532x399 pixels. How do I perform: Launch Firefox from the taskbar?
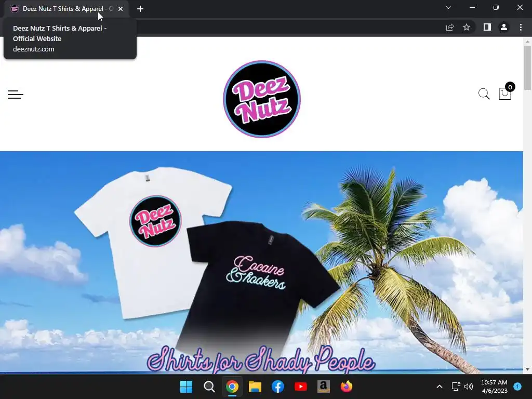347,387
